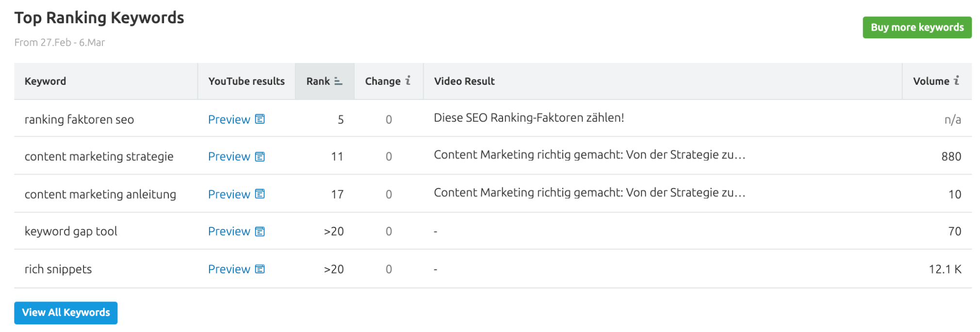Click the Rank sort icon
Screen dimensions: 980x332
338,81
